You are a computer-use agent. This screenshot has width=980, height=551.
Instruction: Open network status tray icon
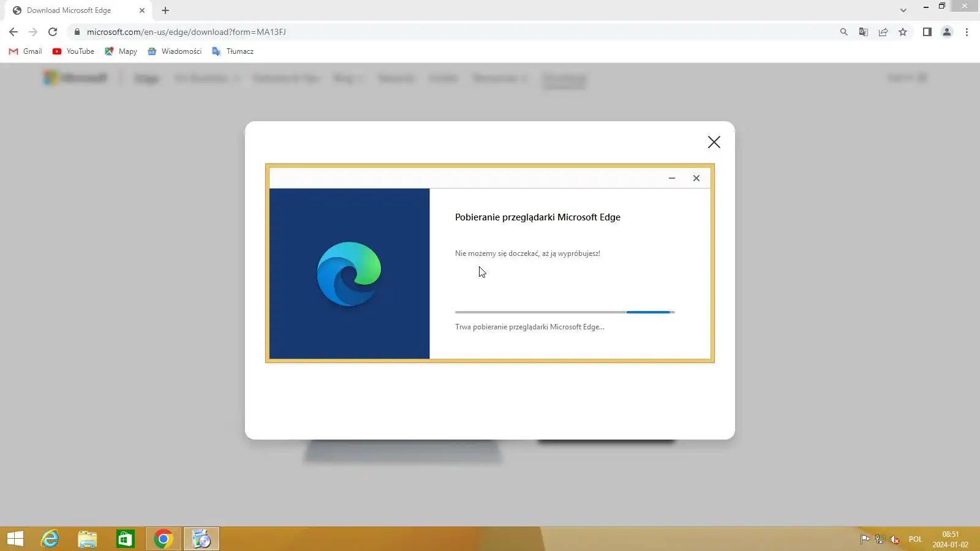(x=880, y=539)
